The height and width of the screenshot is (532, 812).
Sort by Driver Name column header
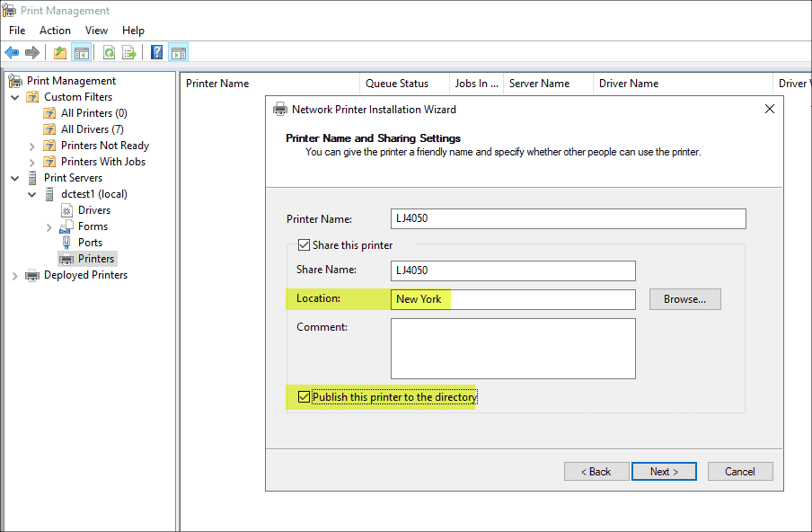(x=683, y=84)
